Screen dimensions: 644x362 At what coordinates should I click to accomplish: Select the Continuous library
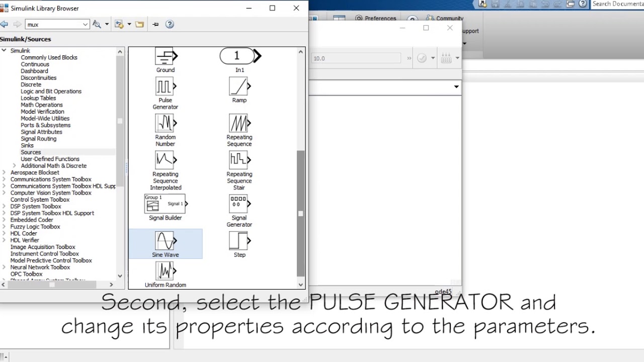(35, 64)
